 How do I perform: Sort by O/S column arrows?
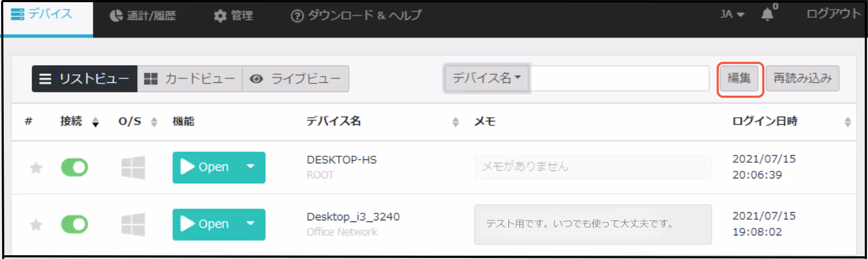coord(154,122)
